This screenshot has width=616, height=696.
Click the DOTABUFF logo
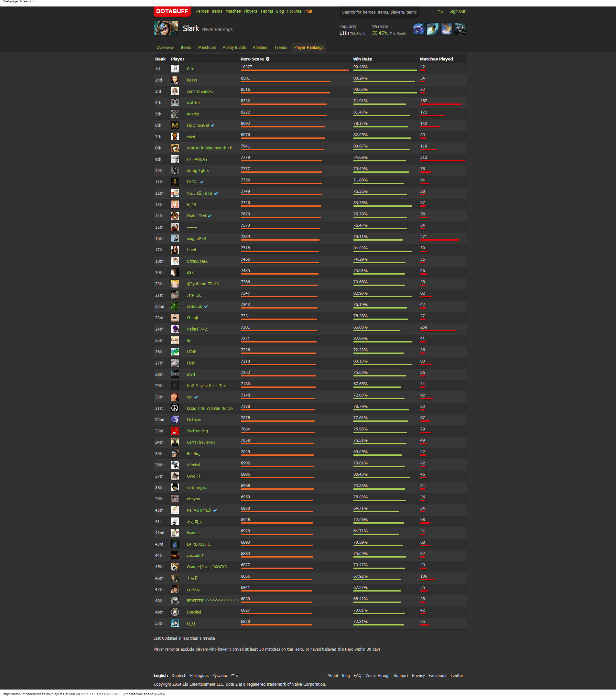point(172,11)
